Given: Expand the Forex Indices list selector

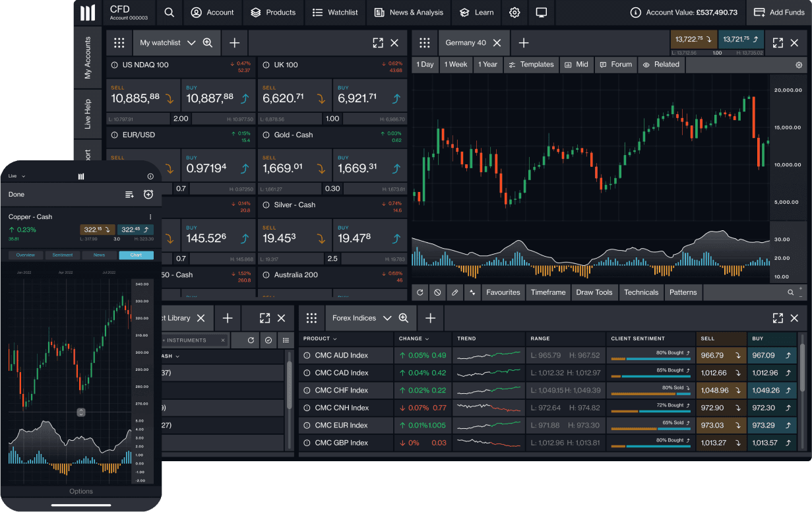Looking at the screenshot, I should [x=387, y=317].
